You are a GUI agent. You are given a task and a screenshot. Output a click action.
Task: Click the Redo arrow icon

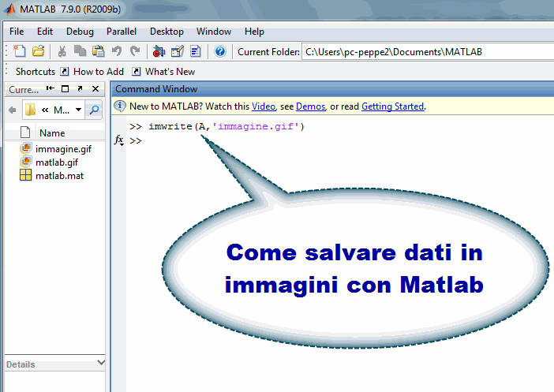pos(135,51)
